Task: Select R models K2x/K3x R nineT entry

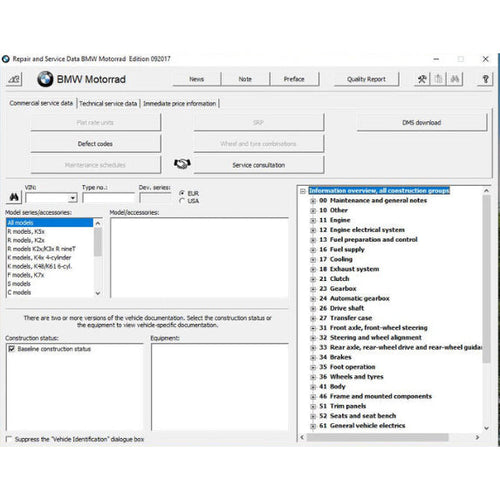Action: point(49,249)
